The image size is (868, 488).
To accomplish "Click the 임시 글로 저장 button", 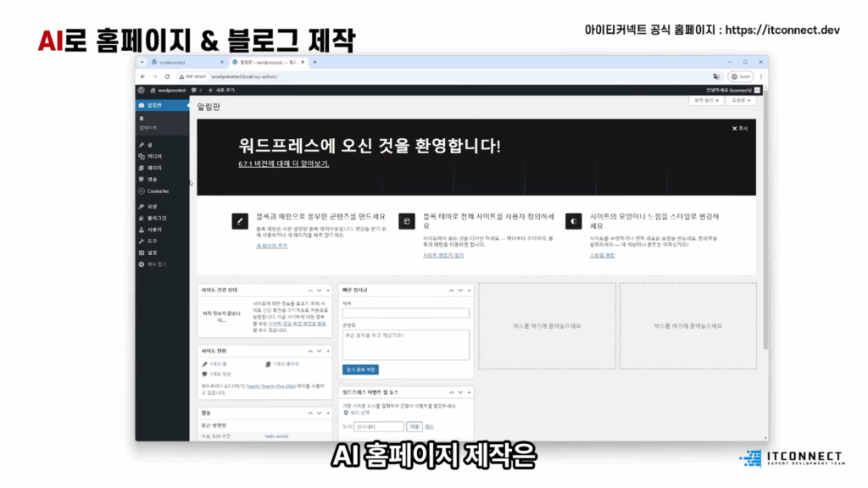I will point(360,369).
